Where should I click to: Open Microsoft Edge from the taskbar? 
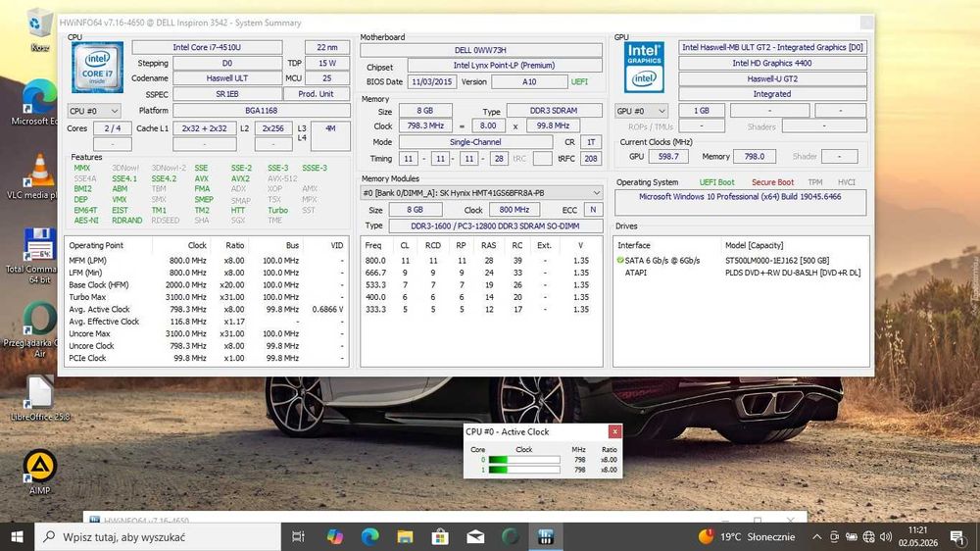369,536
